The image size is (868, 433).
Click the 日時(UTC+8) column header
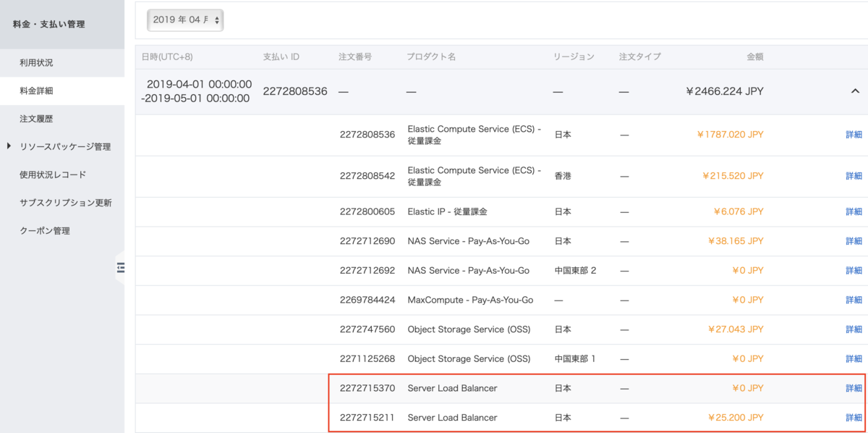[x=169, y=56]
